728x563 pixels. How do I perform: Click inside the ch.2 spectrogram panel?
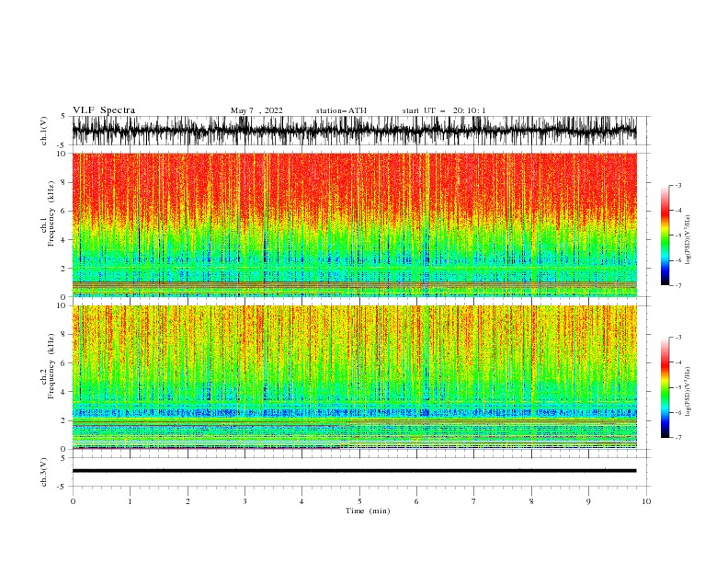[x=354, y=377]
